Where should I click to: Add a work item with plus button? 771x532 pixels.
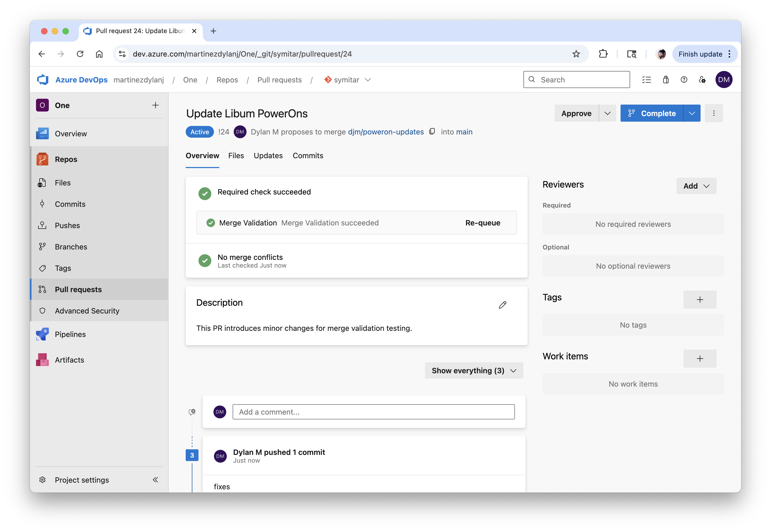point(700,359)
